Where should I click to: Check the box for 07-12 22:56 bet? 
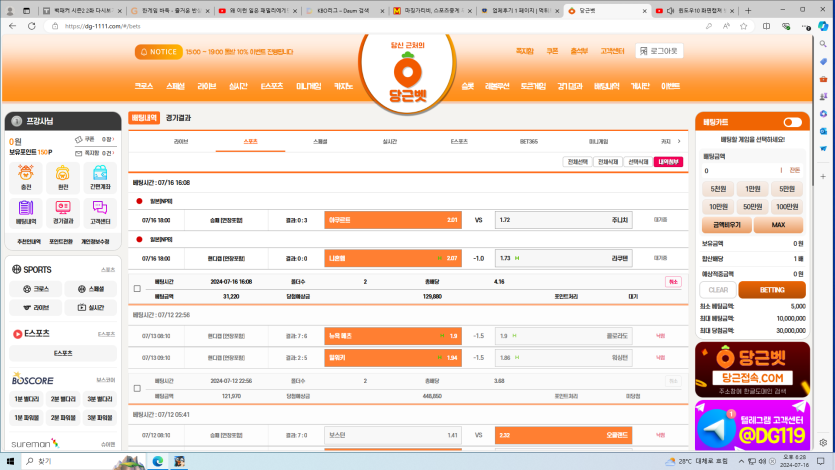click(137, 388)
